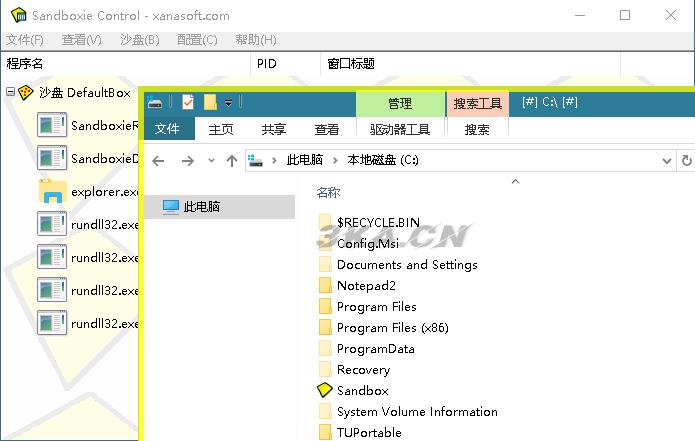Screen dimensions: 695x441
Task: Select the ProgramData folder
Action: [x=375, y=349]
